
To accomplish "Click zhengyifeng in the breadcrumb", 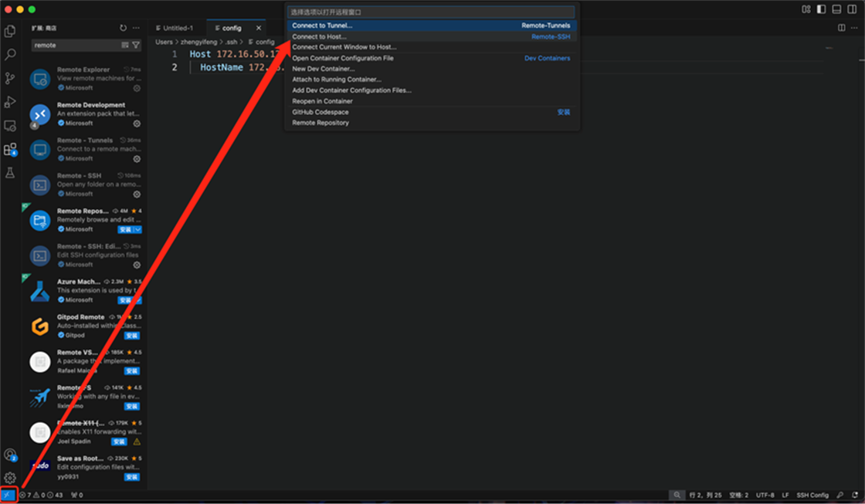I will click(198, 42).
